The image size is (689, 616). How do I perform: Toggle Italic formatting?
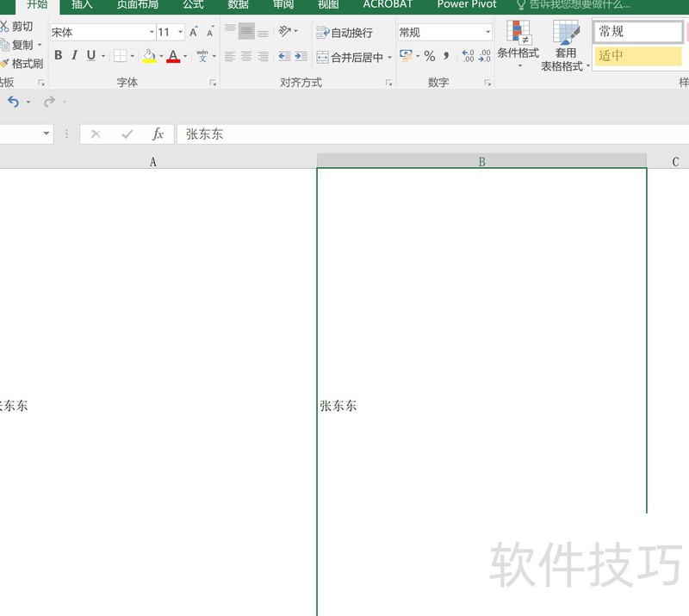pos(74,56)
